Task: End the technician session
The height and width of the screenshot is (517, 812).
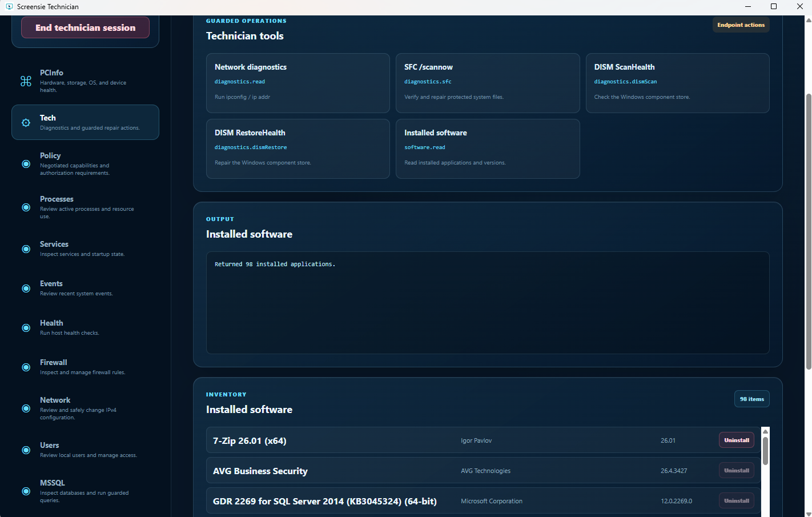Action: click(x=85, y=27)
